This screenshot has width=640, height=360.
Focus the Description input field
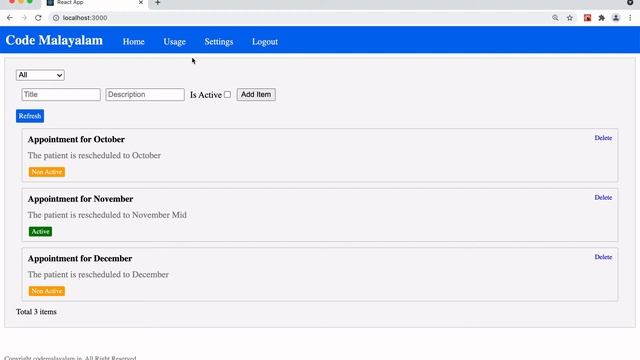(145, 94)
